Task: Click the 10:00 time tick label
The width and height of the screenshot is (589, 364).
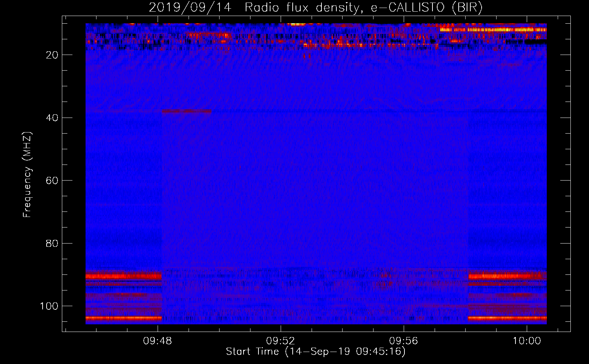Action: coord(527,341)
